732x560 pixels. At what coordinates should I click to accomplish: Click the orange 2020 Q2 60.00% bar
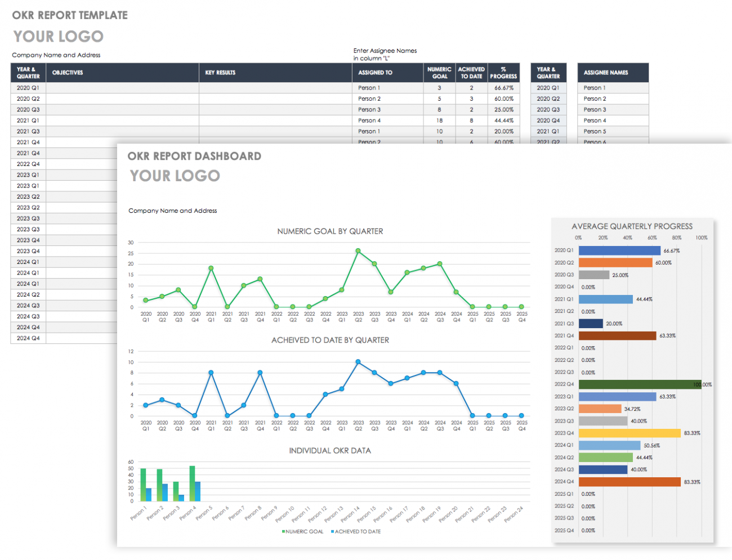[x=615, y=263]
